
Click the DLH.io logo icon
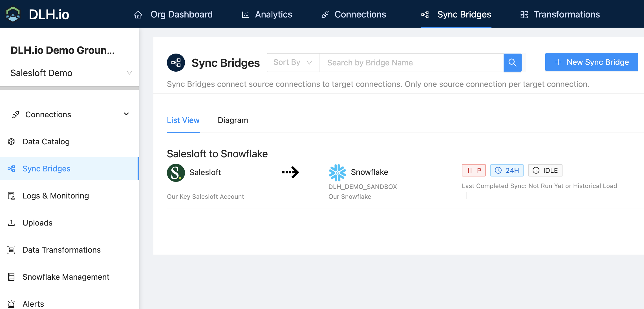pyautogui.click(x=13, y=14)
